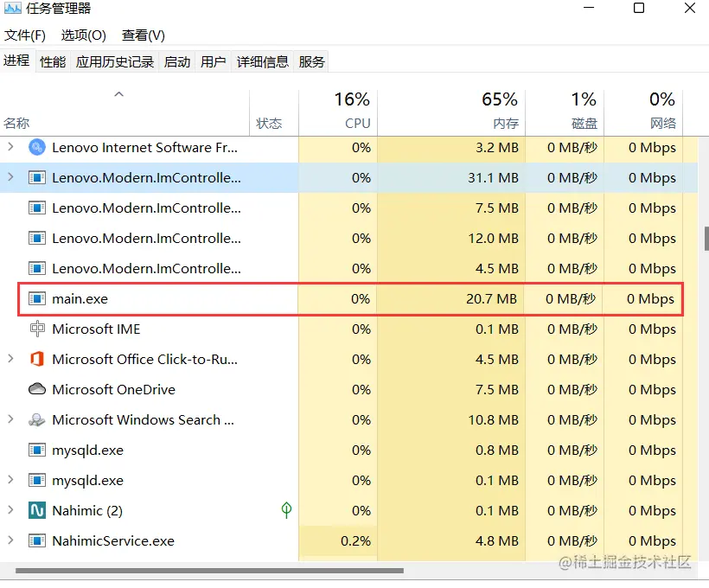Screen dimensions: 709x588
Task: Click the Microsoft IME icon
Action: point(37,329)
